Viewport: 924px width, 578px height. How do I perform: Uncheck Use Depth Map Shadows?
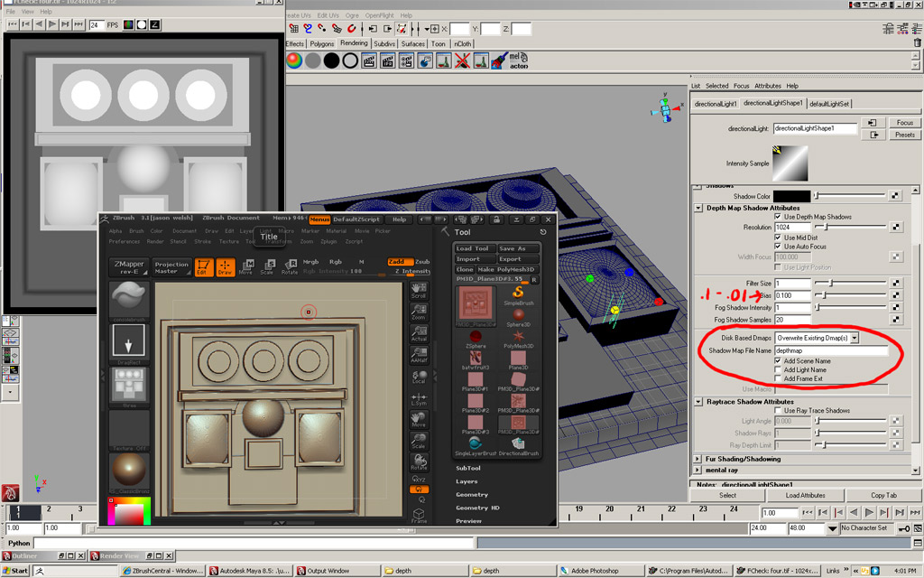tap(779, 217)
